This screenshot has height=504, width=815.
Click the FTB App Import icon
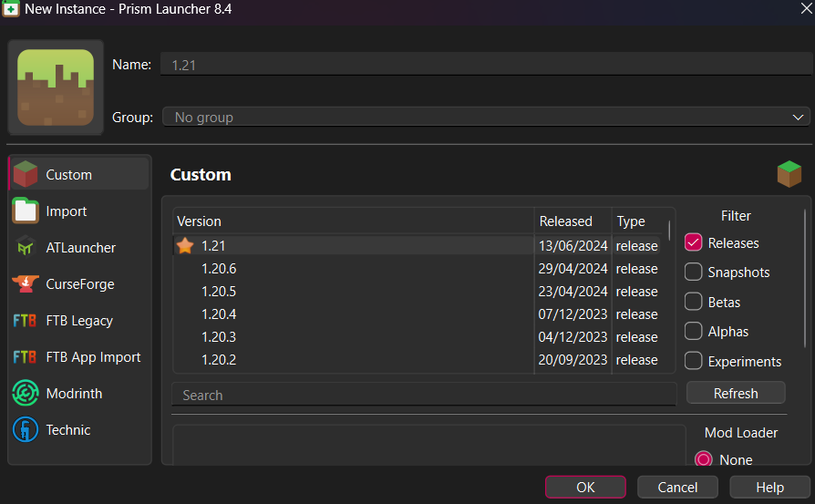coord(26,356)
